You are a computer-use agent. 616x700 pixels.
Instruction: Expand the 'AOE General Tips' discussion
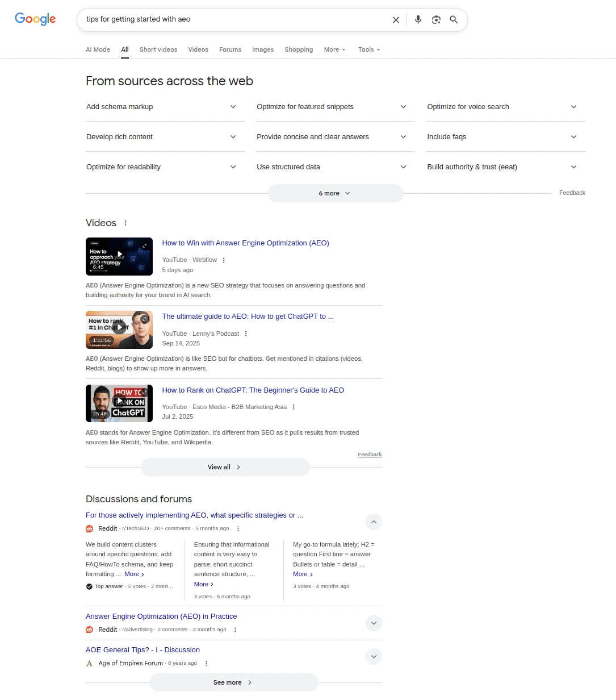[x=374, y=657]
